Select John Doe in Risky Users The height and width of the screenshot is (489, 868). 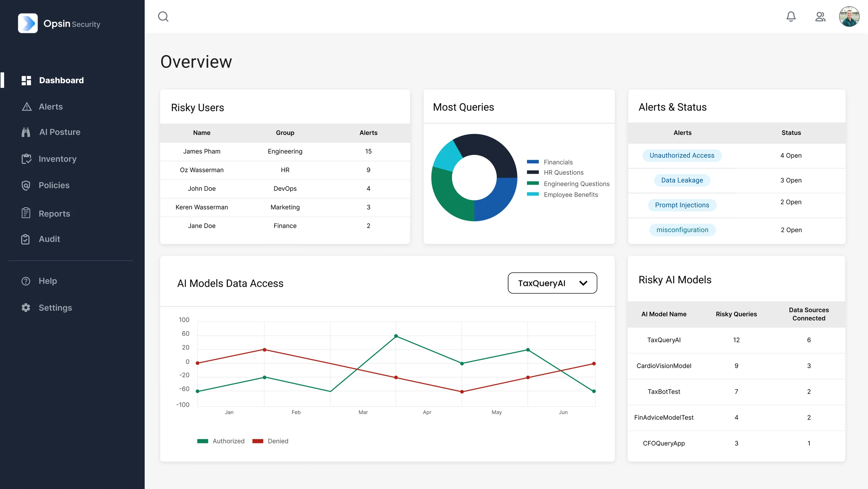coord(202,189)
